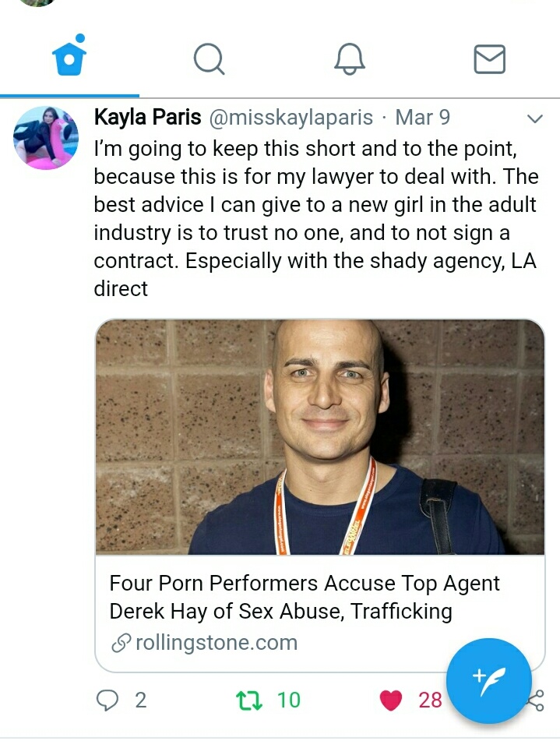Open the Search tab magnifier
Image resolution: width=560 pixels, height=748 pixels.
[x=209, y=59]
